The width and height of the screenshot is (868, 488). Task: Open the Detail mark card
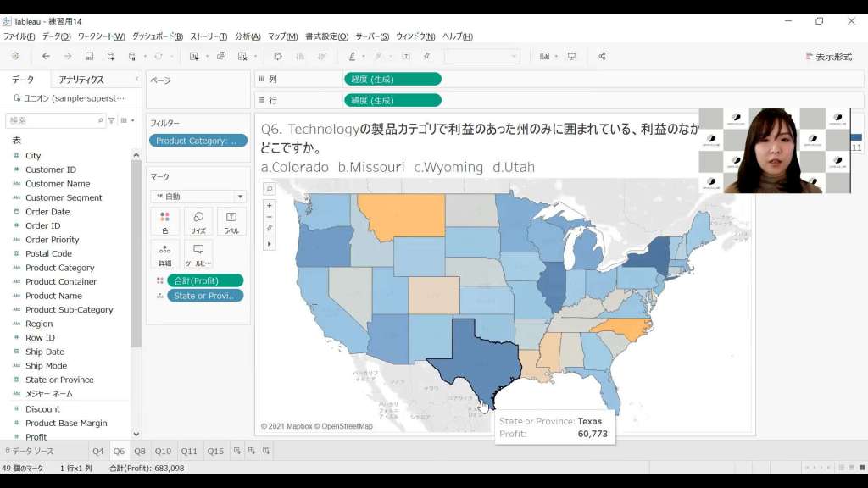[x=165, y=255]
